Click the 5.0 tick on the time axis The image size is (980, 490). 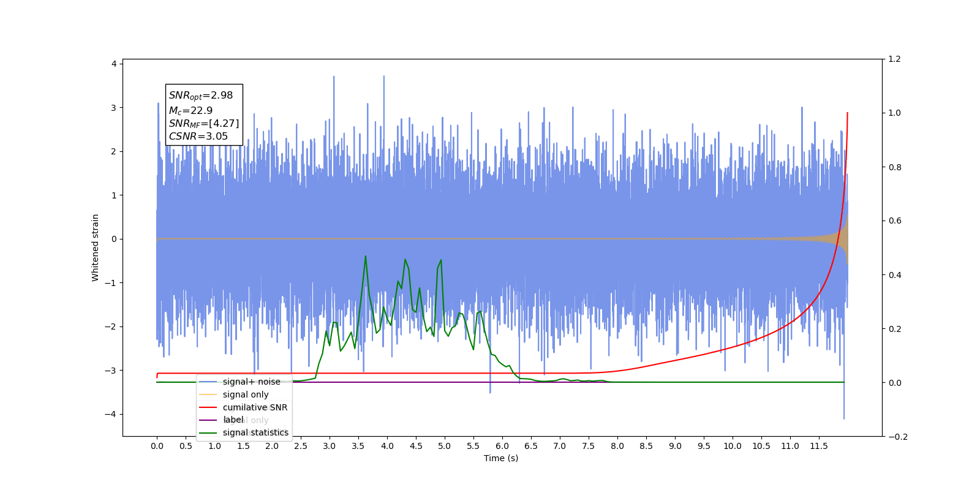click(x=445, y=446)
